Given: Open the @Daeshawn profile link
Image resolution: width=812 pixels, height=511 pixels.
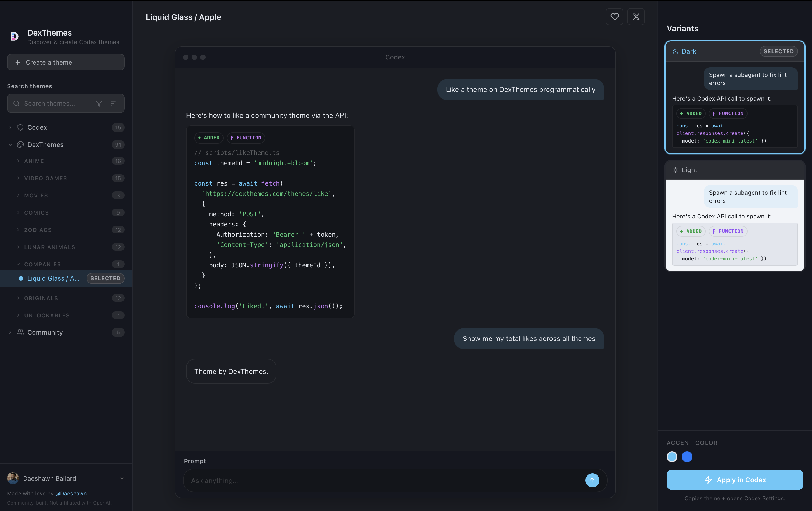Looking at the screenshot, I should (71, 494).
